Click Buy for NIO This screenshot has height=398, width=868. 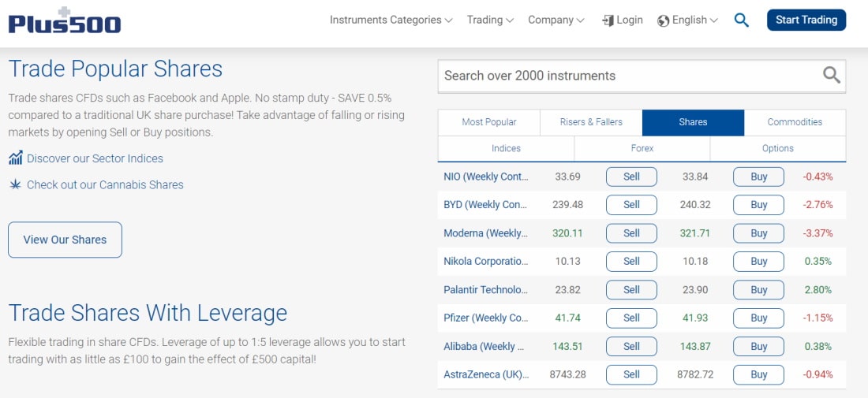coord(759,177)
